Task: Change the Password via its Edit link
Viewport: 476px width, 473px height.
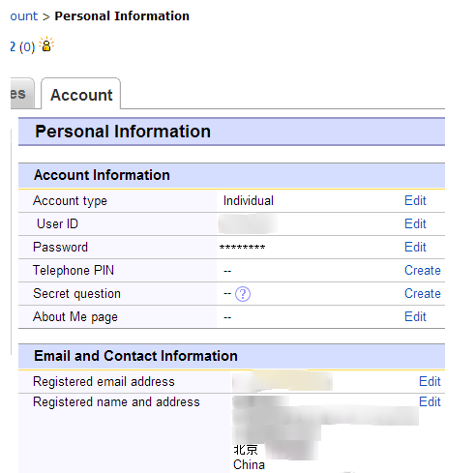Action: point(415,247)
